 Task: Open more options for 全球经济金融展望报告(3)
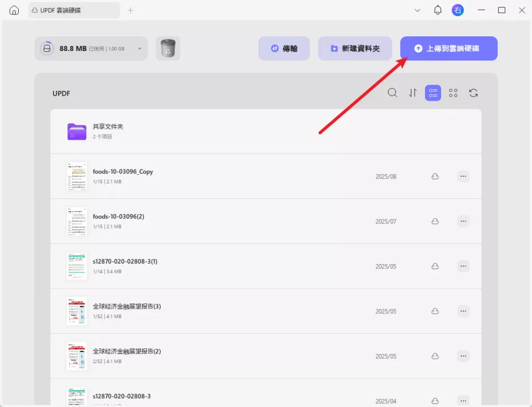coord(463,311)
